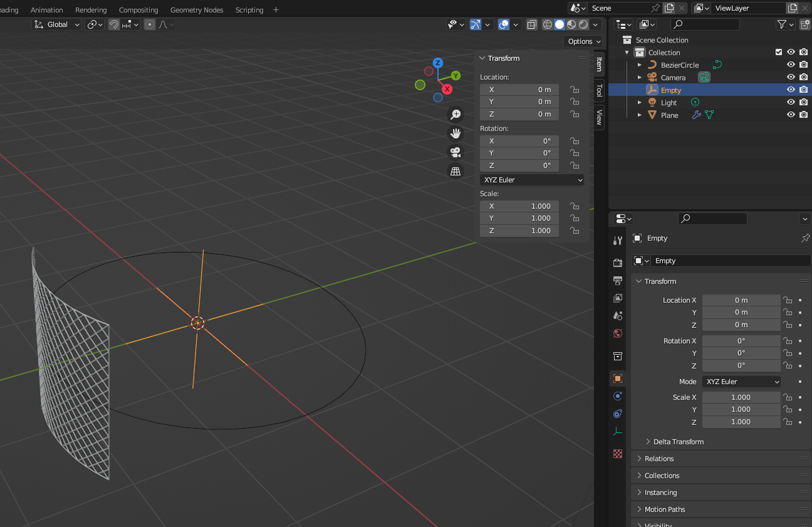Screen dimensions: 812x527
Task: Toggle proportional editing button
Action: point(150,24)
